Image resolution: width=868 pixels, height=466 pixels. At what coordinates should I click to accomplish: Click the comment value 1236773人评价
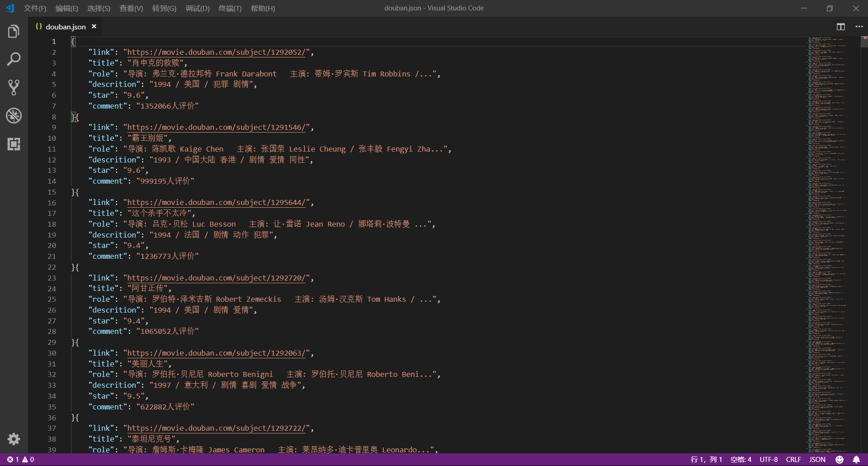pos(167,256)
